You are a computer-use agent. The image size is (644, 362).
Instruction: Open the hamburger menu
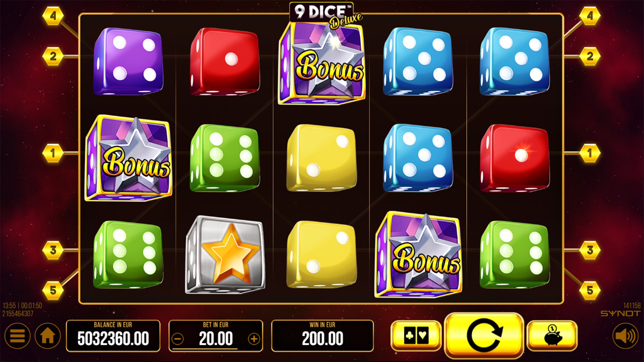17,336
